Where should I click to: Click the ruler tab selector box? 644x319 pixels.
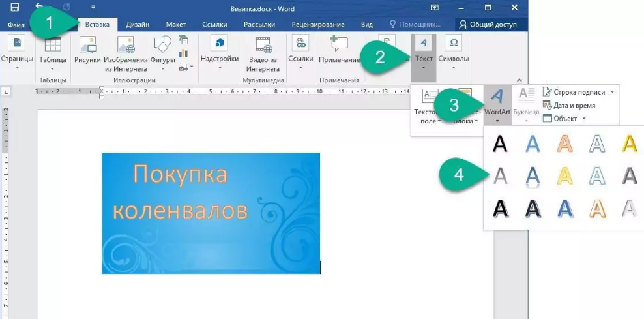pyautogui.click(x=6, y=93)
